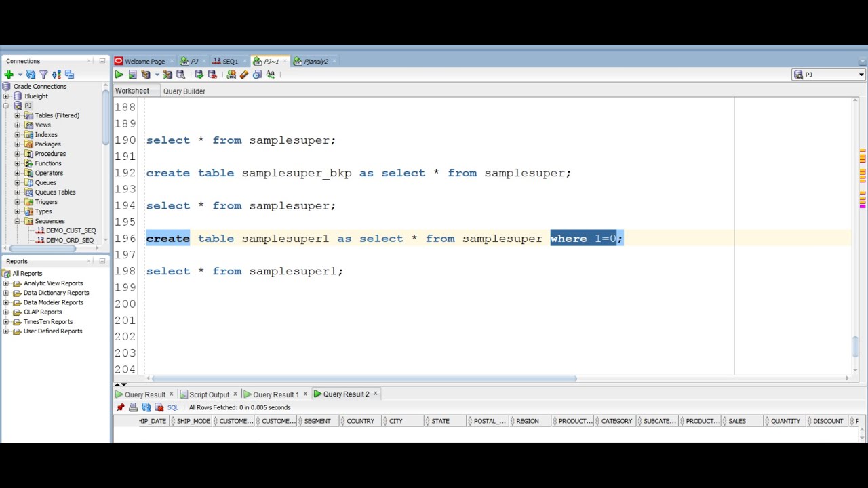Expand the Bluelight connection
The height and width of the screenshot is (488, 868).
coord(6,96)
